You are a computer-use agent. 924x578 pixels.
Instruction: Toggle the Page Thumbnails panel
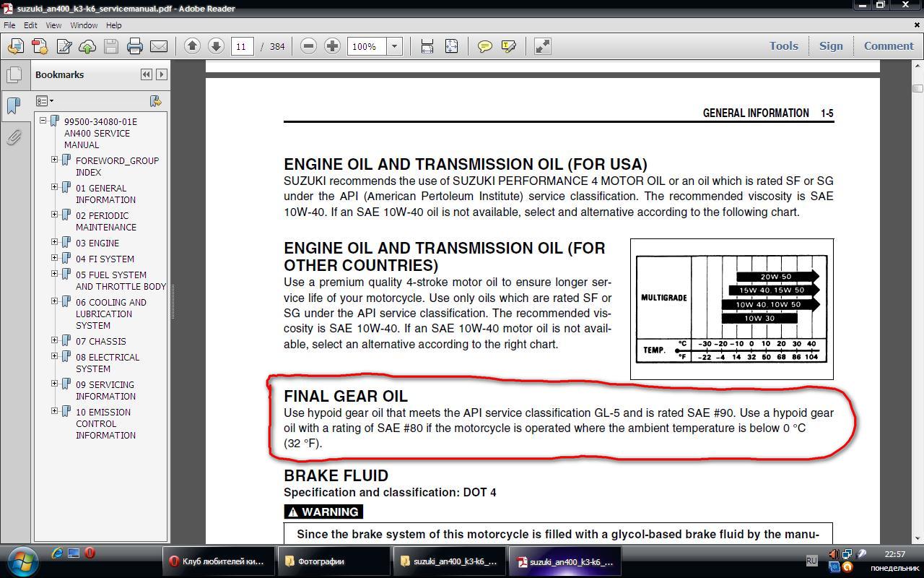coord(14,74)
